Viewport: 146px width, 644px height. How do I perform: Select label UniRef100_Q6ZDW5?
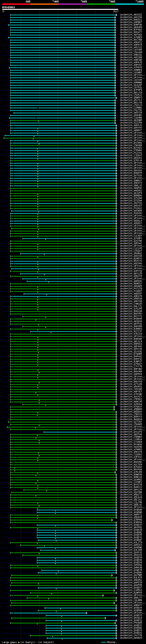click(131, 120)
